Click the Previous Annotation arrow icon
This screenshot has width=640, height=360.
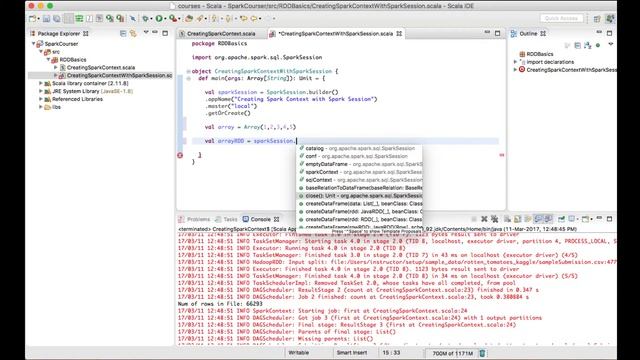[229, 18]
